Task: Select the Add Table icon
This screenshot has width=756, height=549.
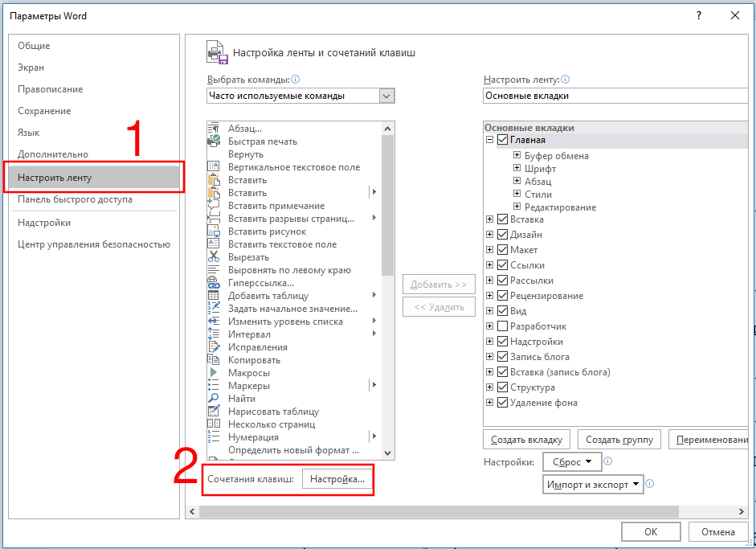Action: coord(214,295)
